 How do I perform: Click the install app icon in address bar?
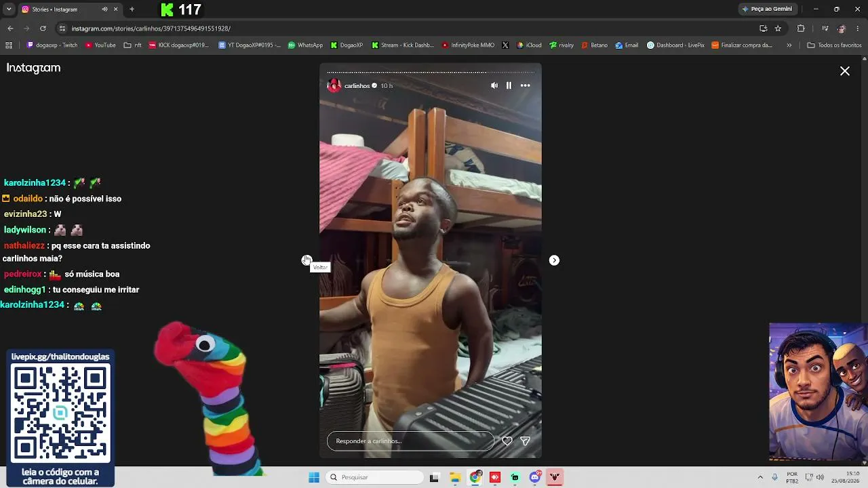point(764,28)
